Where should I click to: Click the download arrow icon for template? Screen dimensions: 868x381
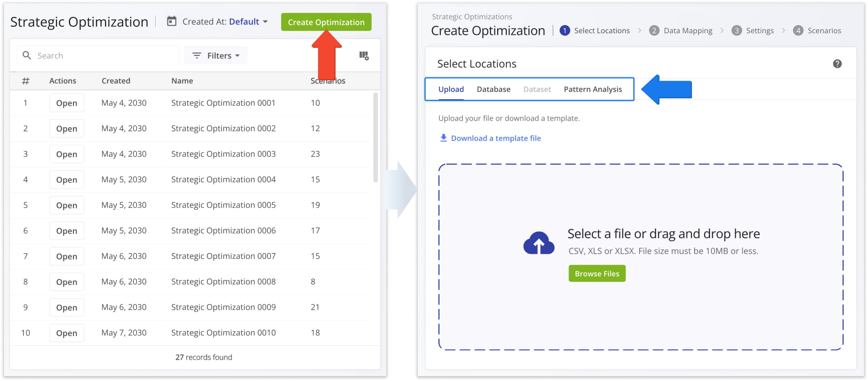tap(443, 138)
